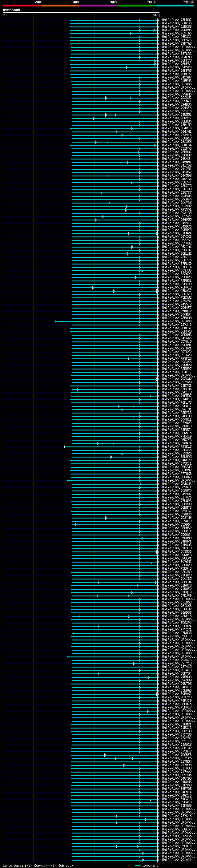The width and height of the screenshot is (197, 868).
Task: Select the UniRef100_Q84LN3 label
Action: pyautogui.click(x=177, y=57)
